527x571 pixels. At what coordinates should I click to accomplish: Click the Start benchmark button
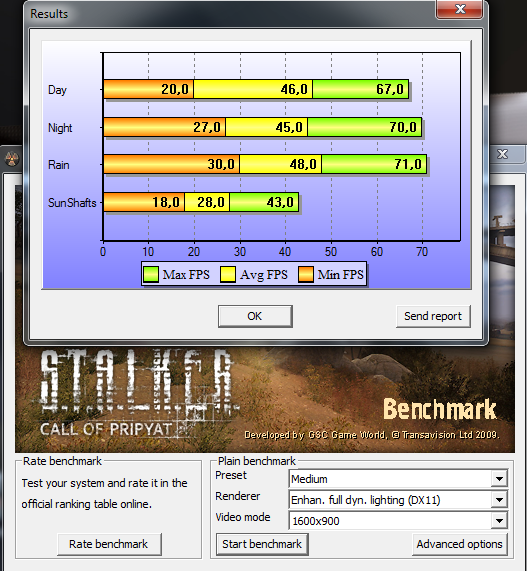262,544
